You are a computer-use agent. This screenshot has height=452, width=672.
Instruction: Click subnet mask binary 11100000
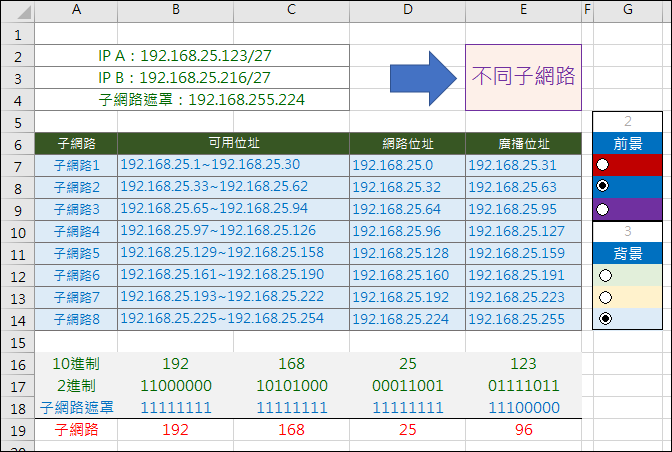523,407
